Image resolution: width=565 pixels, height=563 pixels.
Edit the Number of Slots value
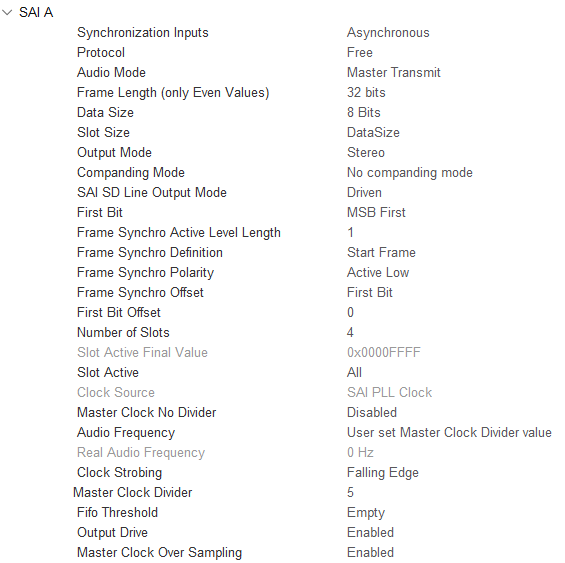tap(350, 332)
